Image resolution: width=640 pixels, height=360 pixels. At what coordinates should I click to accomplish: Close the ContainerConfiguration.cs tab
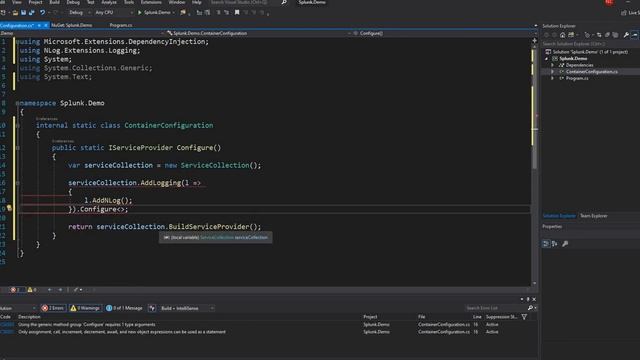[x=46, y=25]
